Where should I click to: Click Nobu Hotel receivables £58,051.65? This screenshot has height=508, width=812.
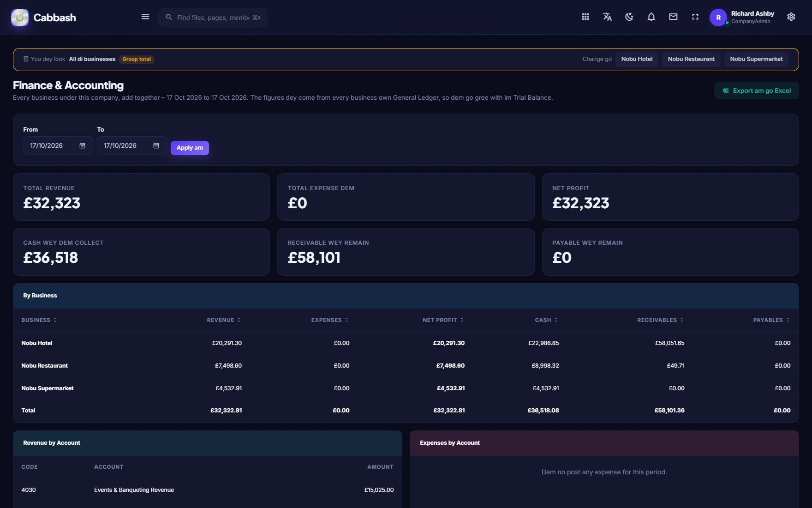click(670, 343)
